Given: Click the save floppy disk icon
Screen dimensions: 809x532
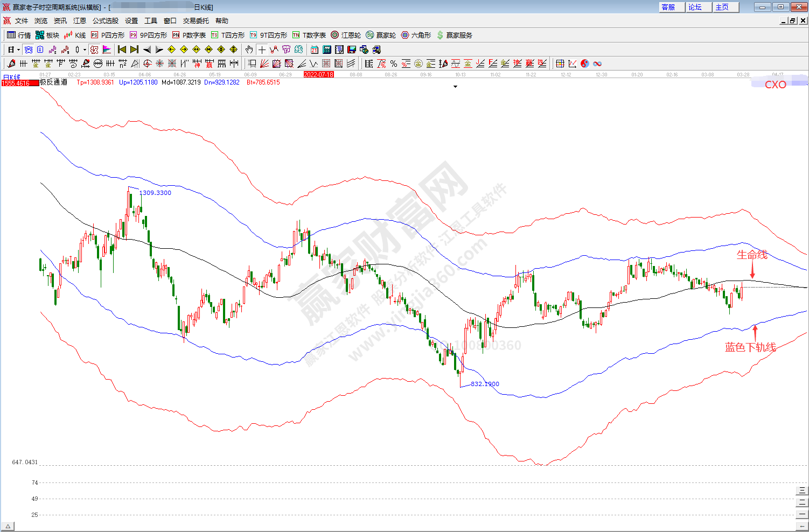Looking at the screenshot, I should [352, 50].
